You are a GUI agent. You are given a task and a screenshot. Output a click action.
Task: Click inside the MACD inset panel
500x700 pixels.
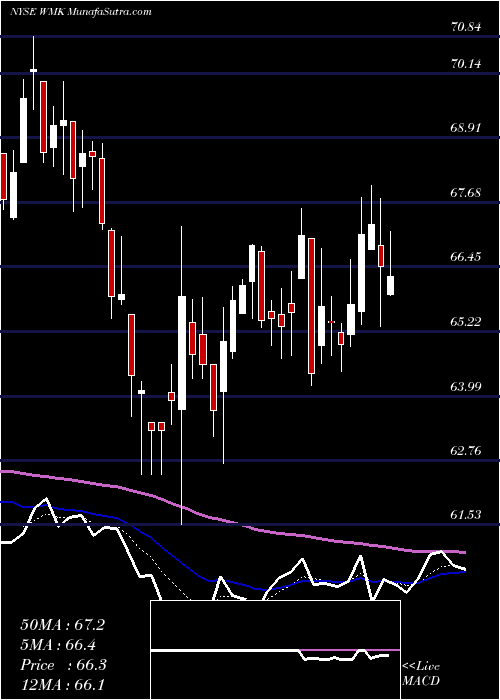(x=275, y=650)
